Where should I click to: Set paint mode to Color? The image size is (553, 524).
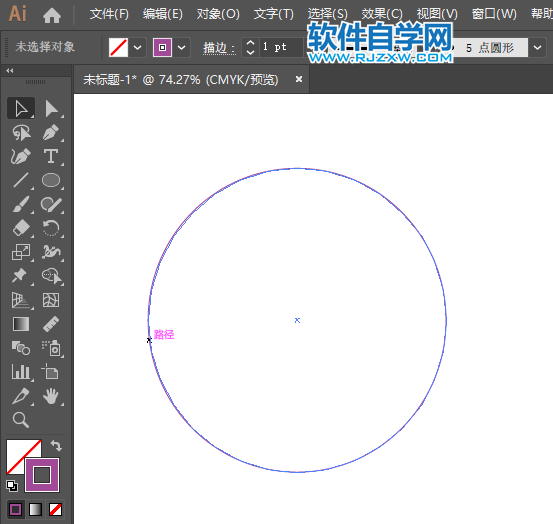pyautogui.click(x=16, y=510)
